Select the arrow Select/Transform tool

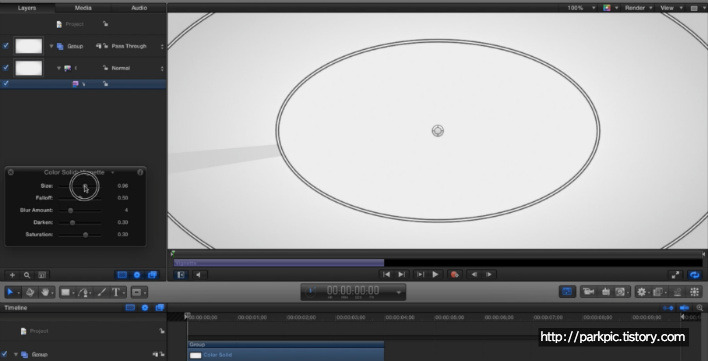coord(10,292)
